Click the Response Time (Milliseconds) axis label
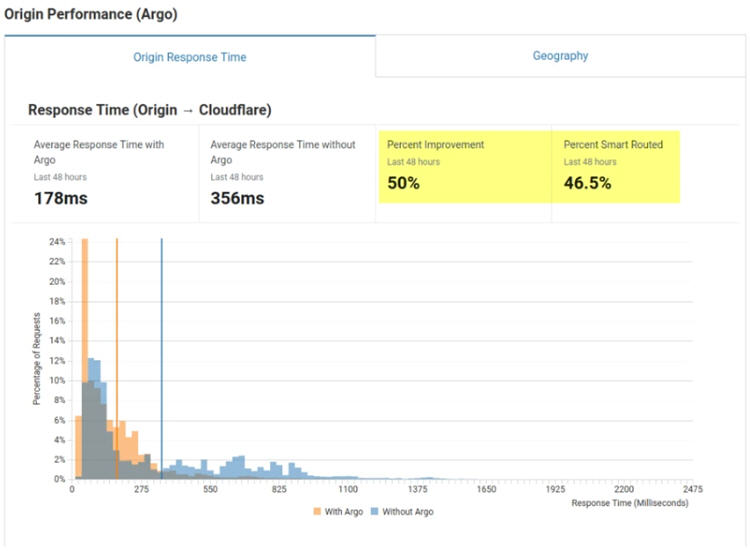 [x=630, y=503]
